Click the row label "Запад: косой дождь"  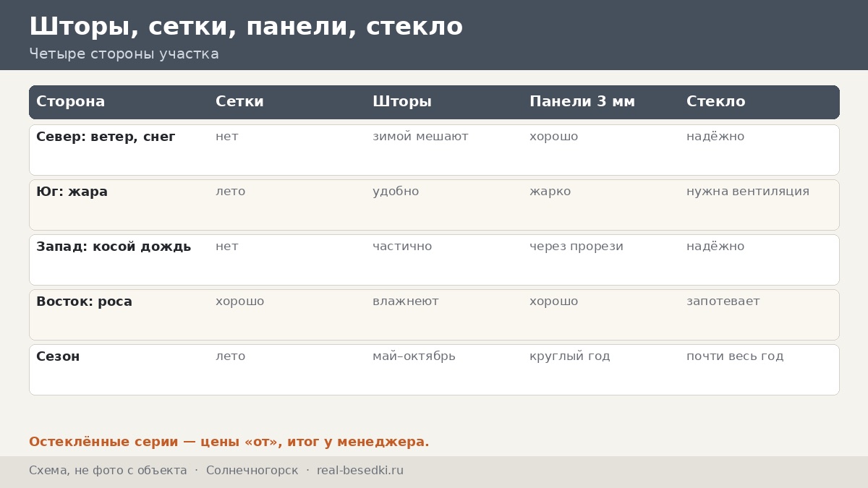[114, 247]
